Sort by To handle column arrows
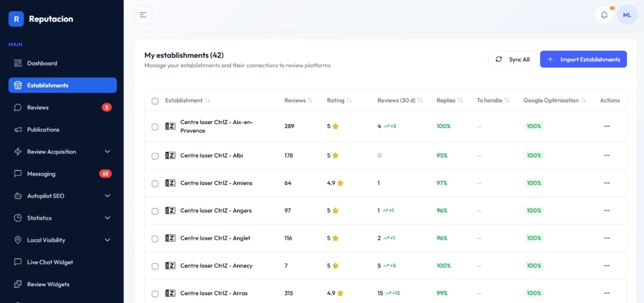This screenshot has width=644, height=303. [x=507, y=100]
